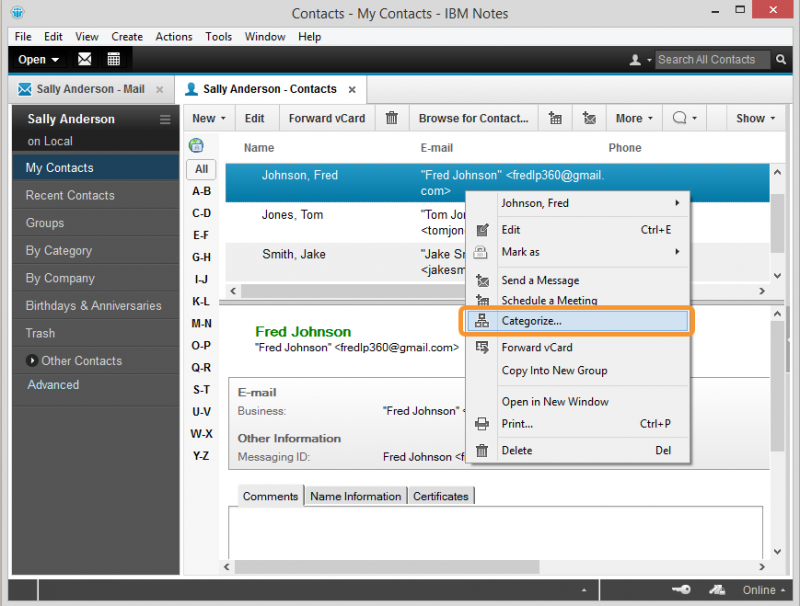Click the trash icon beside Delete

482,450
